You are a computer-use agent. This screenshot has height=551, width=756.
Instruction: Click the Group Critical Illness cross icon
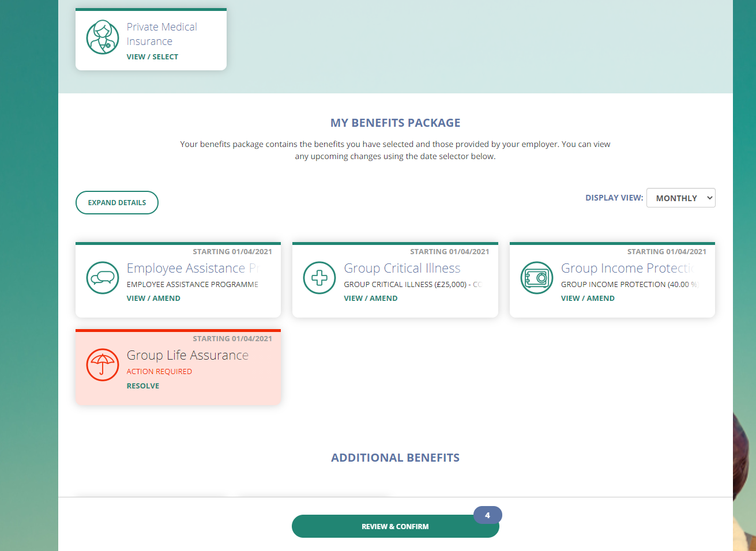pyautogui.click(x=319, y=278)
